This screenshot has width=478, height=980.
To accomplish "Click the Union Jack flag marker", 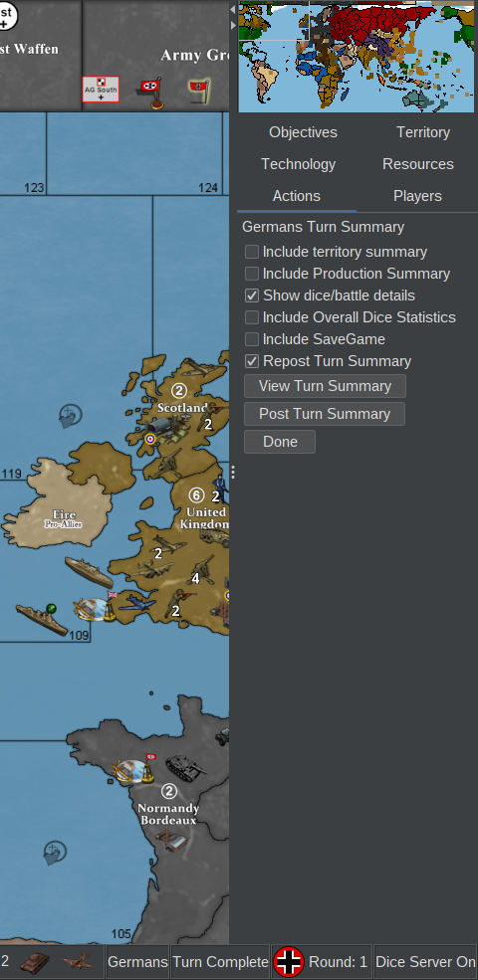I will pyautogui.click(x=112, y=594).
